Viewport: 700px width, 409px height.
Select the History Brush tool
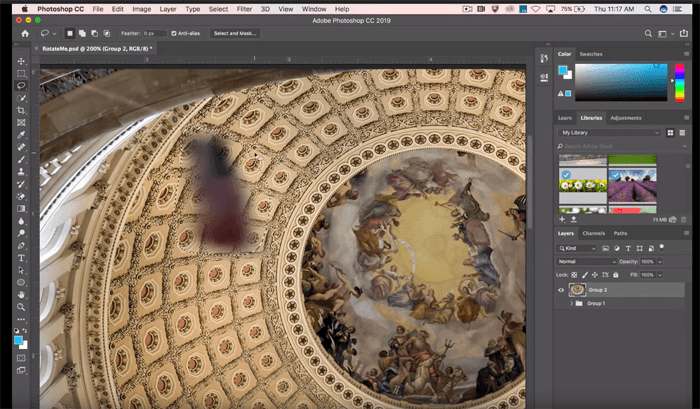coord(21,184)
